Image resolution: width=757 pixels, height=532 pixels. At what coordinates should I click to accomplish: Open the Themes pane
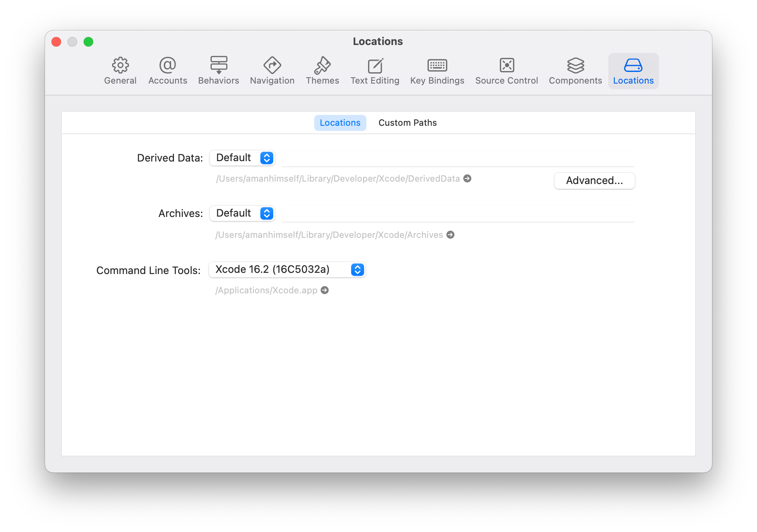(x=322, y=71)
